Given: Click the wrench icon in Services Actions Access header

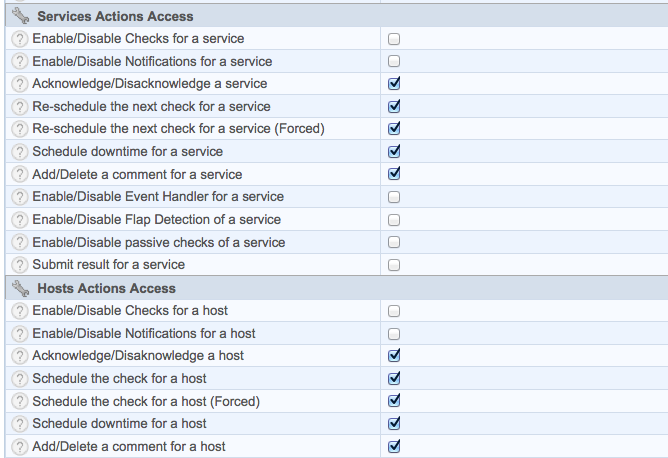Looking at the screenshot, I should point(19,16).
